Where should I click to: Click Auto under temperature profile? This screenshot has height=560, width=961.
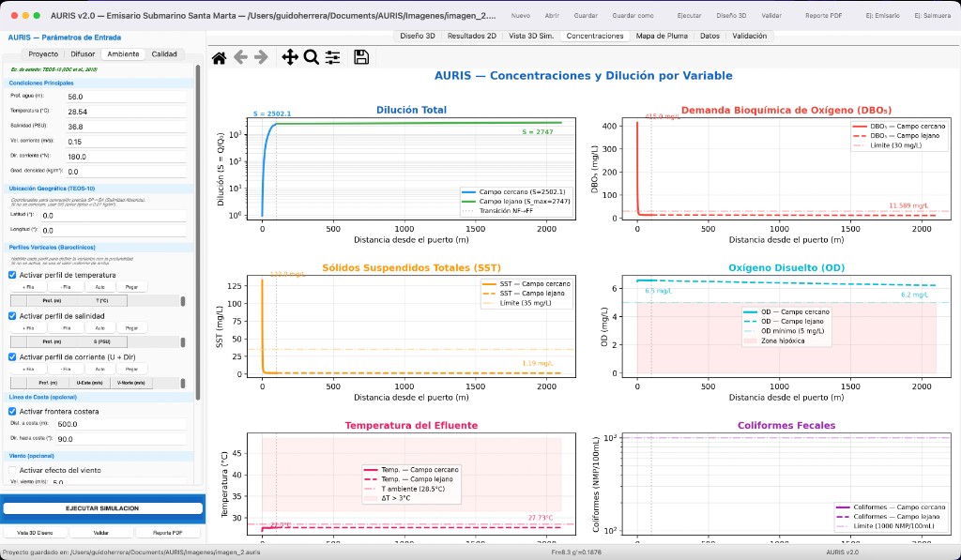[x=99, y=287]
